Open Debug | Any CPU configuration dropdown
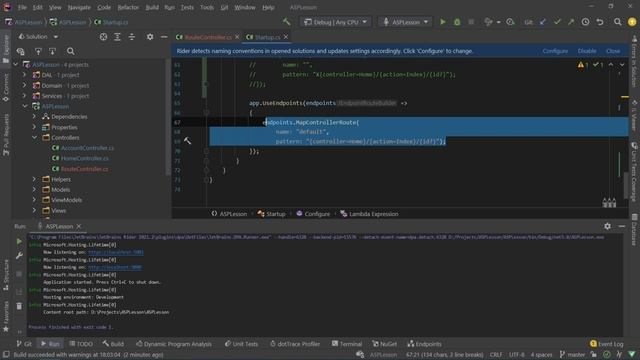 click(336, 22)
